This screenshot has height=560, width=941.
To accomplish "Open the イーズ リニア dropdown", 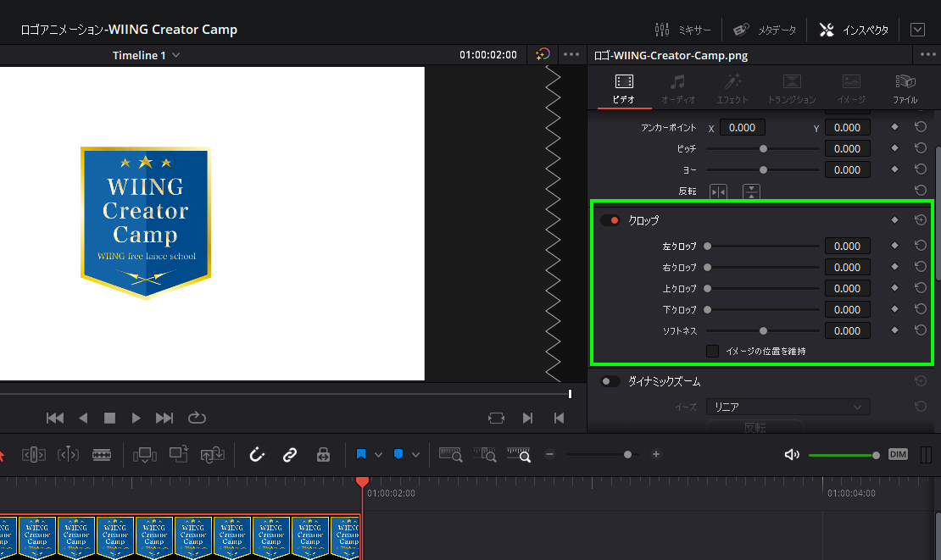I will click(x=788, y=408).
